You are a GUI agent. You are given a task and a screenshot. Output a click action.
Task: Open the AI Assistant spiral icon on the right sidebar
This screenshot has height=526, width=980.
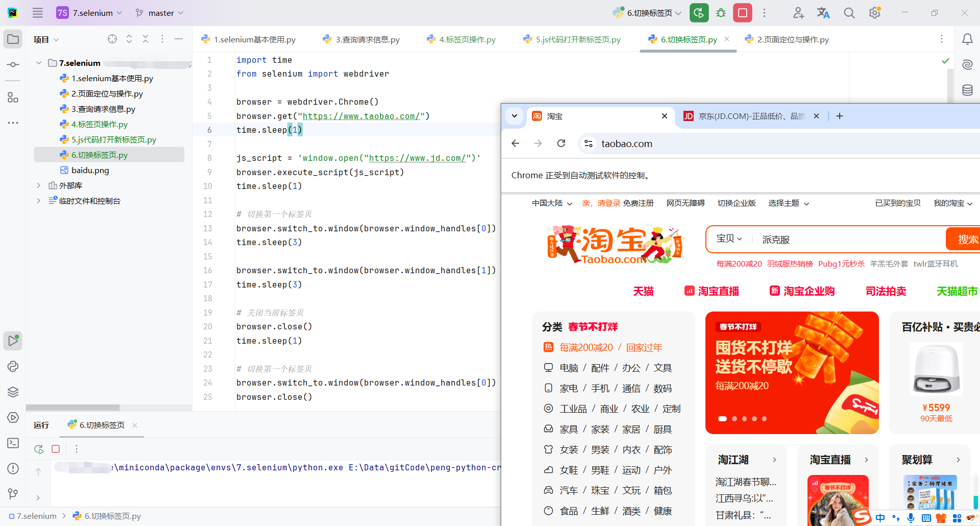tap(967, 65)
